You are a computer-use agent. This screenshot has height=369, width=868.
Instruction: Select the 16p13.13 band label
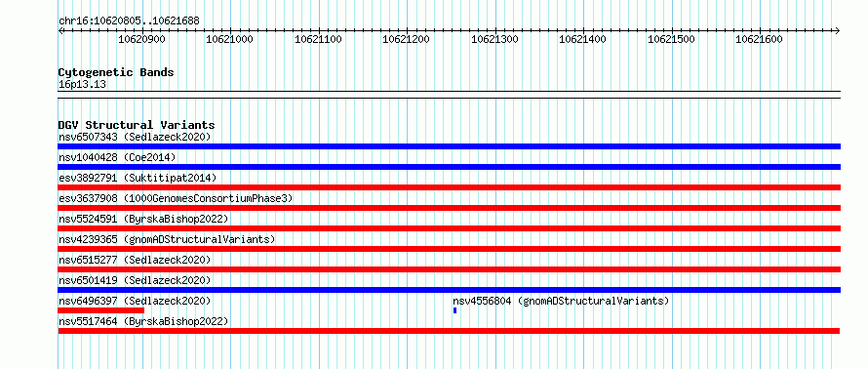click(x=82, y=85)
